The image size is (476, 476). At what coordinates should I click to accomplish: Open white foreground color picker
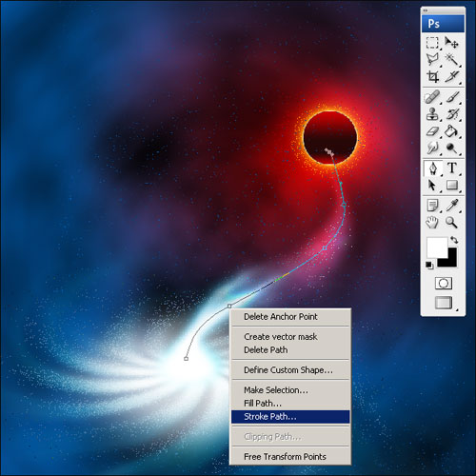pyautogui.click(x=436, y=247)
